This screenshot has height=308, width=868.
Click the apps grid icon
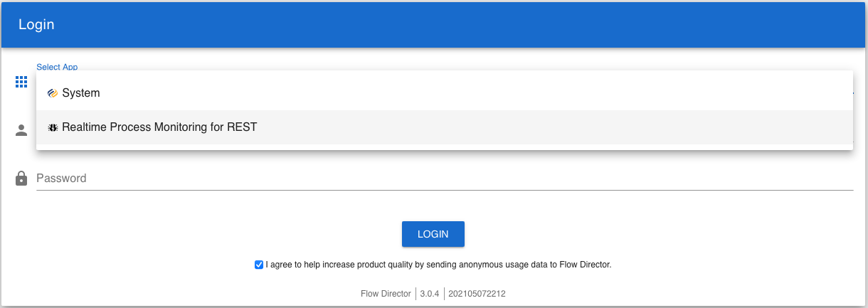point(21,82)
